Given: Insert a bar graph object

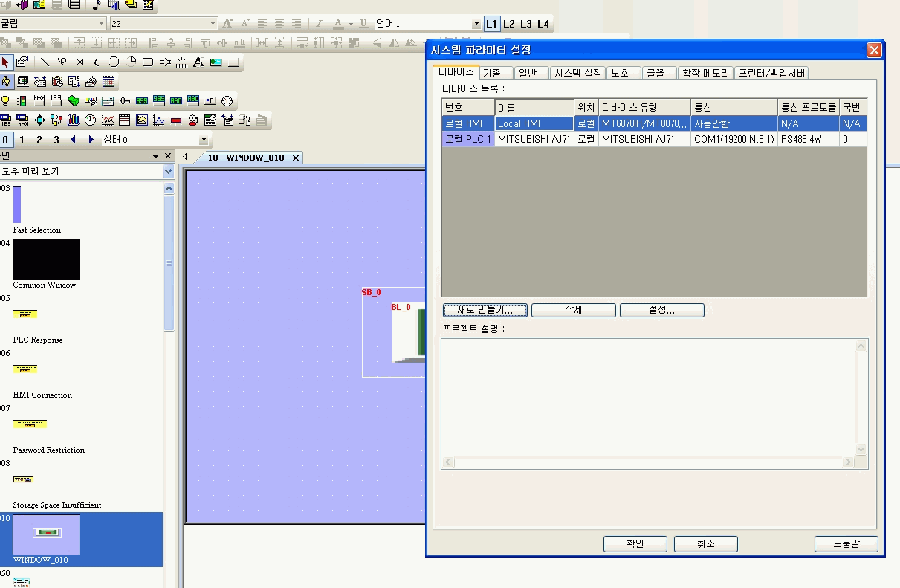Looking at the screenshot, I should pos(74,120).
